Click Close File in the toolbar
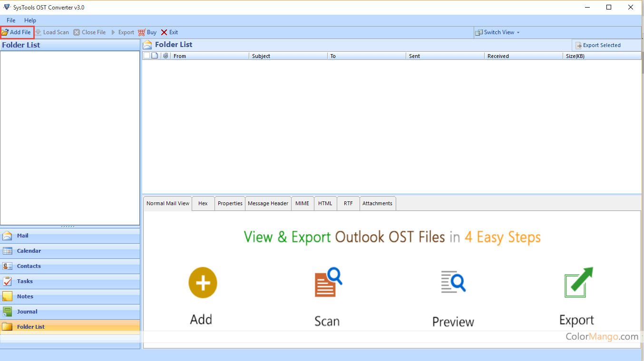 pyautogui.click(x=89, y=32)
